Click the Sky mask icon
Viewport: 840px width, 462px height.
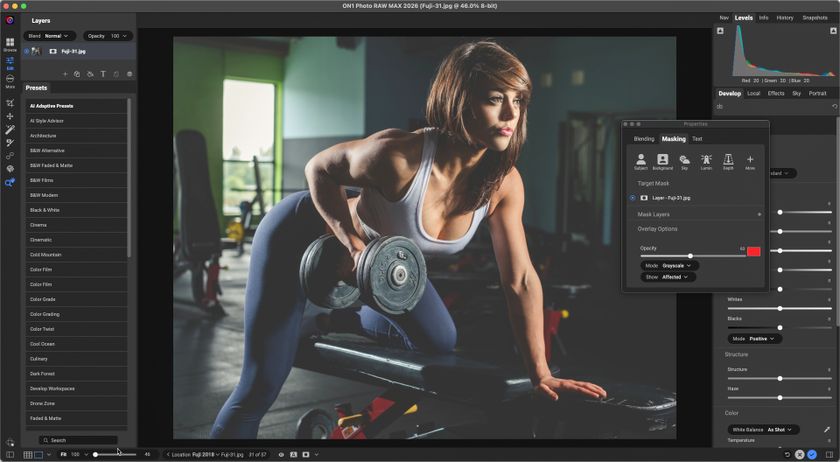685,162
